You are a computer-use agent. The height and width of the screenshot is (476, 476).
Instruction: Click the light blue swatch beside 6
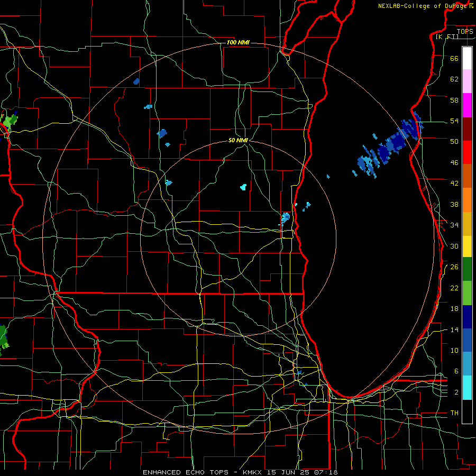pyautogui.click(x=467, y=364)
